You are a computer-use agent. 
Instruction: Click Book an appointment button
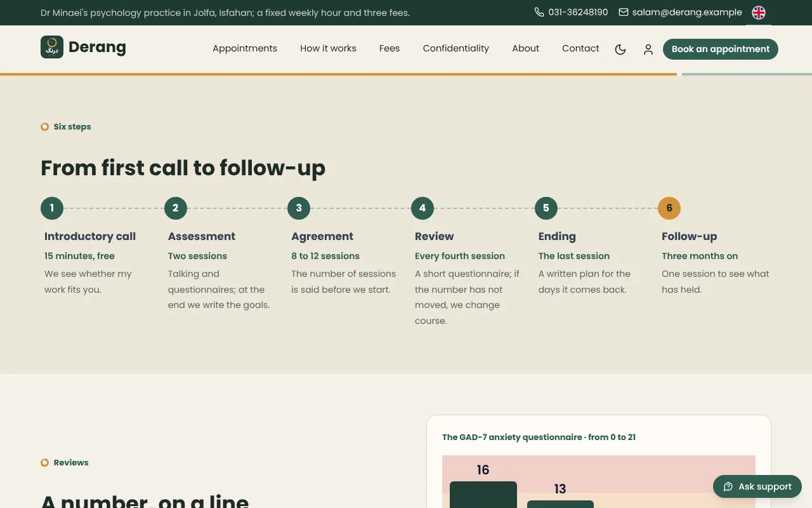(x=721, y=49)
